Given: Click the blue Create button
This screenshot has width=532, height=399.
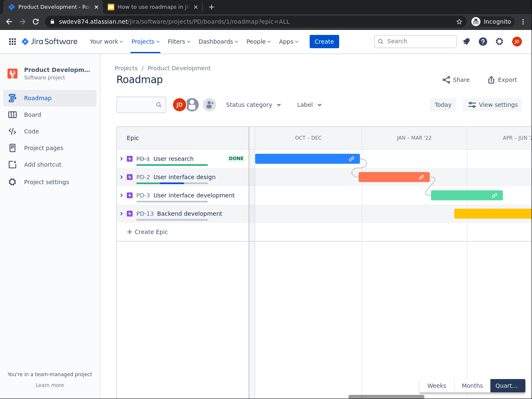Looking at the screenshot, I should tap(324, 42).
